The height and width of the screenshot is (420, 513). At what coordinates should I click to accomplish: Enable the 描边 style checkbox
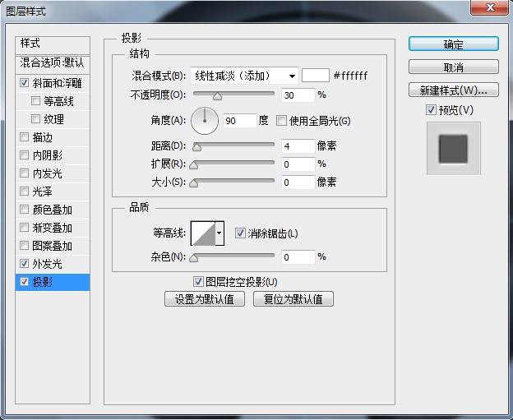tap(24, 136)
